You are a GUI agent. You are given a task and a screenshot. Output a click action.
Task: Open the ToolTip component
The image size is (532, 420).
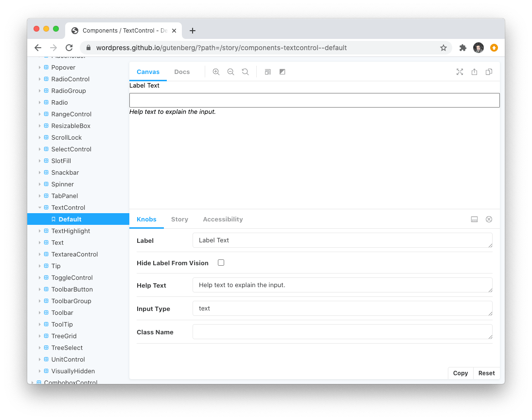tap(62, 324)
